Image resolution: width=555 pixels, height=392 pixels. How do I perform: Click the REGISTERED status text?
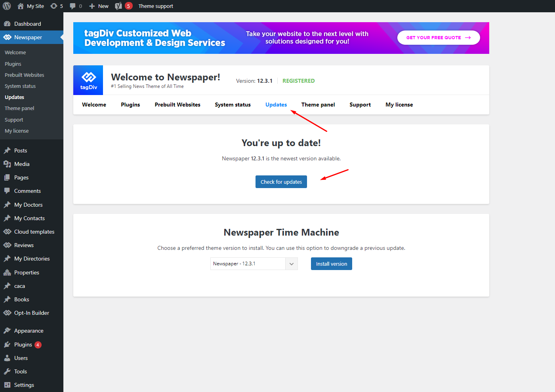point(298,81)
